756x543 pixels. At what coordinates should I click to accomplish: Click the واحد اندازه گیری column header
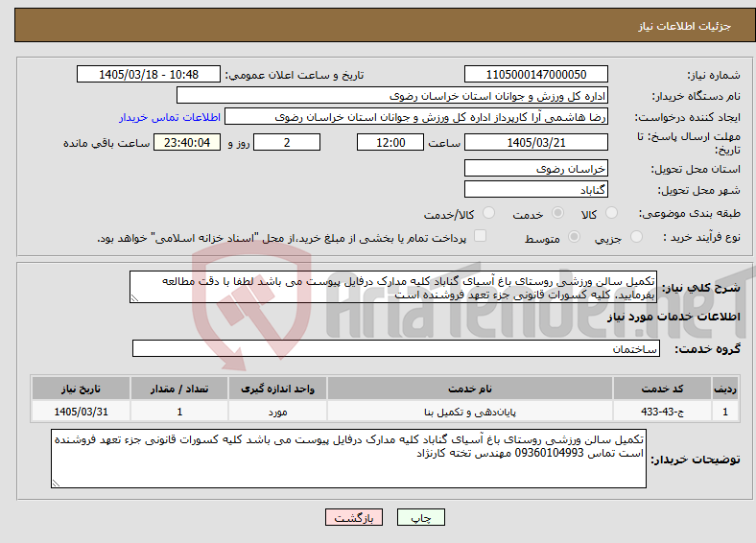(x=277, y=389)
